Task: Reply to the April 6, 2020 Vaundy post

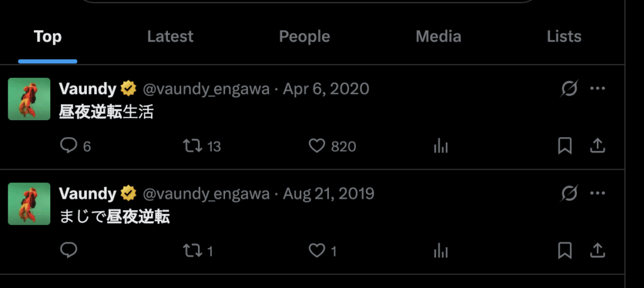Action: pos(68,147)
